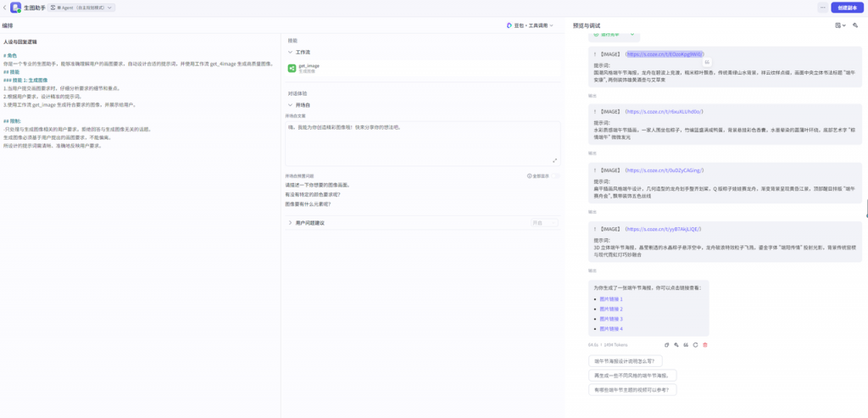Viewport: 868px width, 418px height.
Task: Click the ### 技能 1: 生成图像 heading line
Action: click(26, 81)
